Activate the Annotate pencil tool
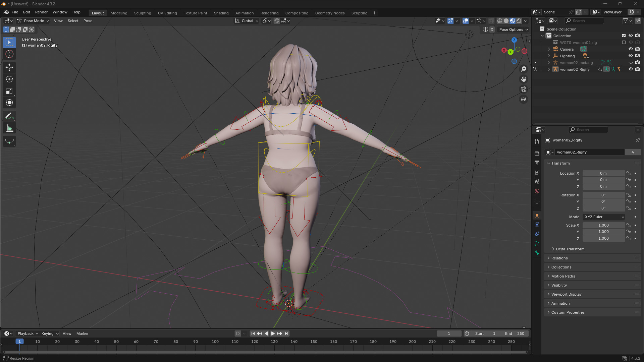The image size is (644, 362). coord(9,116)
